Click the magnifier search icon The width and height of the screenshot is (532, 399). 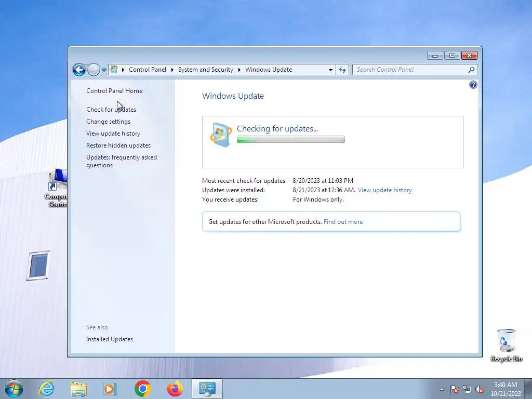tap(471, 70)
